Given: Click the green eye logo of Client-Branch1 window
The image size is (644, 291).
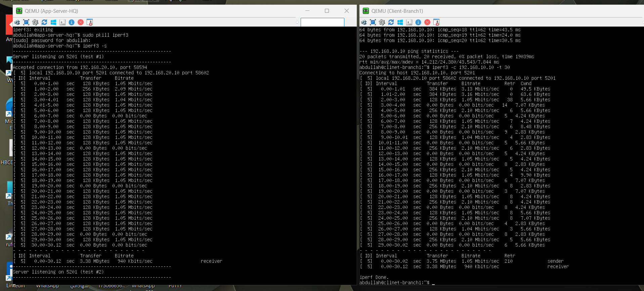Looking at the screenshot, I should 366,11.
